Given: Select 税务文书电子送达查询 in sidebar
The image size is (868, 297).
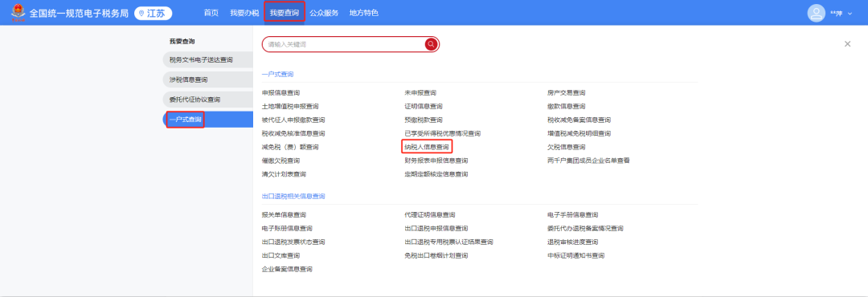Looking at the screenshot, I should (208, 59).
